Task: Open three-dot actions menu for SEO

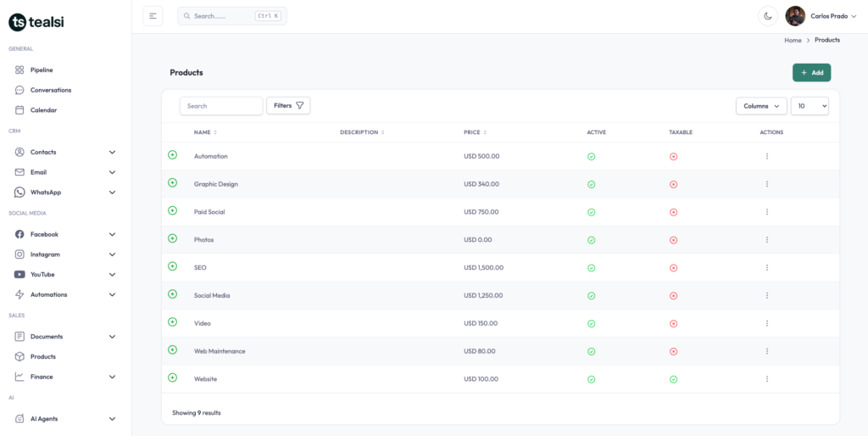Action: (767, 267)
